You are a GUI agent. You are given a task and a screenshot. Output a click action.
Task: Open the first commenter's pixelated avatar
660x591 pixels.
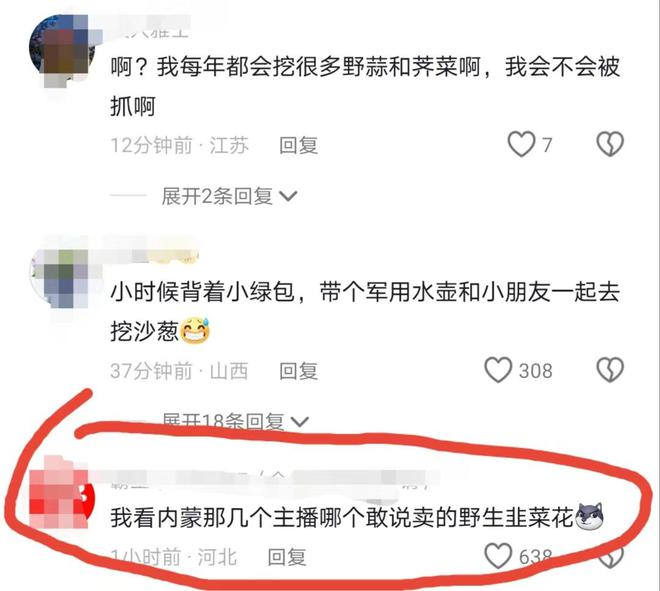coord(61,51)
